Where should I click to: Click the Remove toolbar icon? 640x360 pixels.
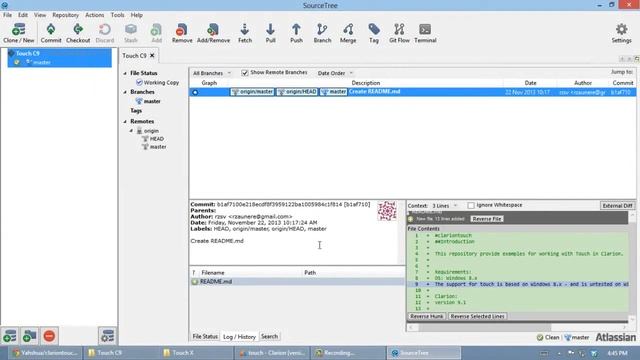click(182, 33)
